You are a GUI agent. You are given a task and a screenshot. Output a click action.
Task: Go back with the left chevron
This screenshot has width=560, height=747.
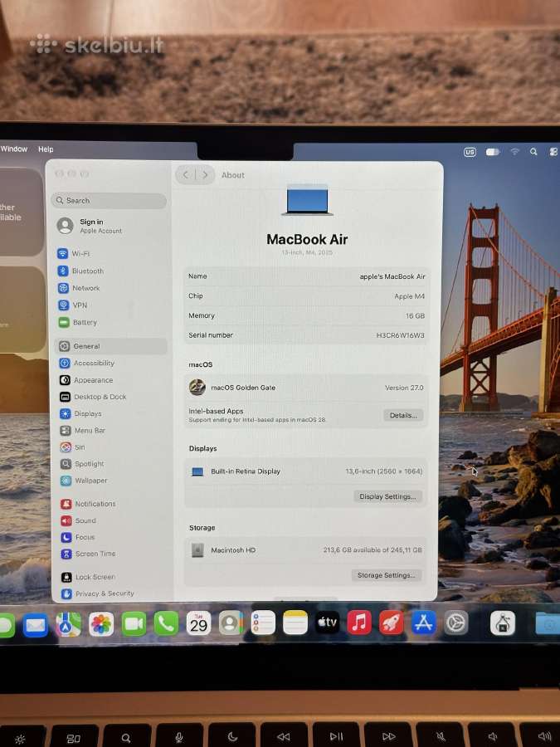pos(186,175)
